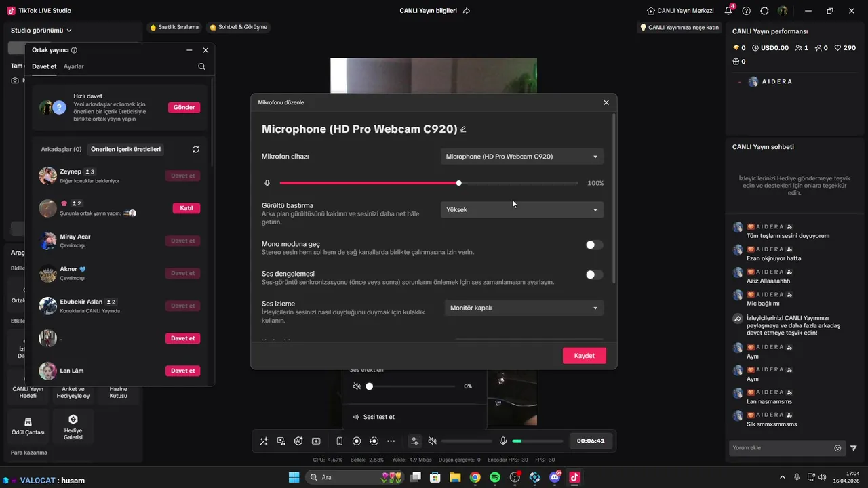Image resolution: width=868 pixels, height=488 pixels.
Task: Open Ses izleme Monitör kapalı dropdown
Action: [x=524, y=308]
